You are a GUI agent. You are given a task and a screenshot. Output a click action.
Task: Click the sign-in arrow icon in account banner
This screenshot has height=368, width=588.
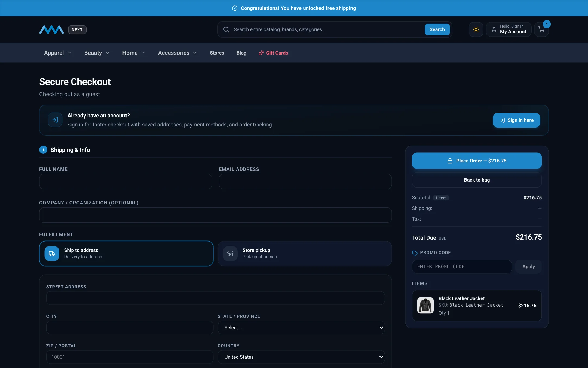55,120
